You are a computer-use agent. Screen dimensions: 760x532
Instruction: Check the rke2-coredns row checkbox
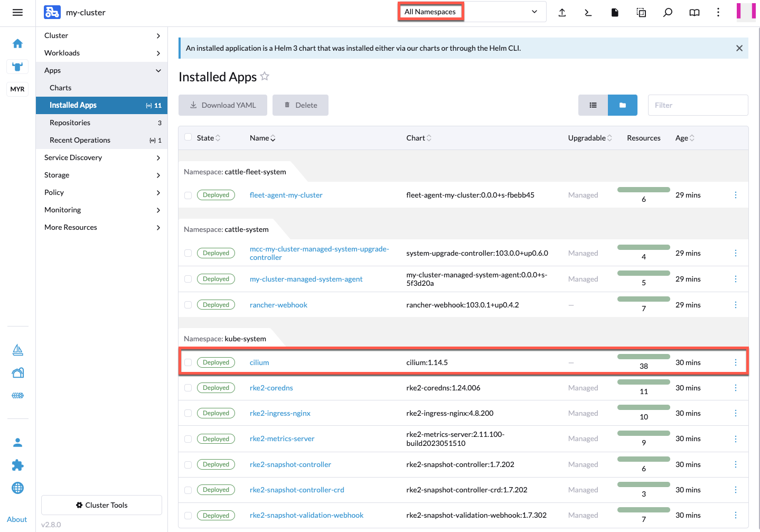pos(188,388)
